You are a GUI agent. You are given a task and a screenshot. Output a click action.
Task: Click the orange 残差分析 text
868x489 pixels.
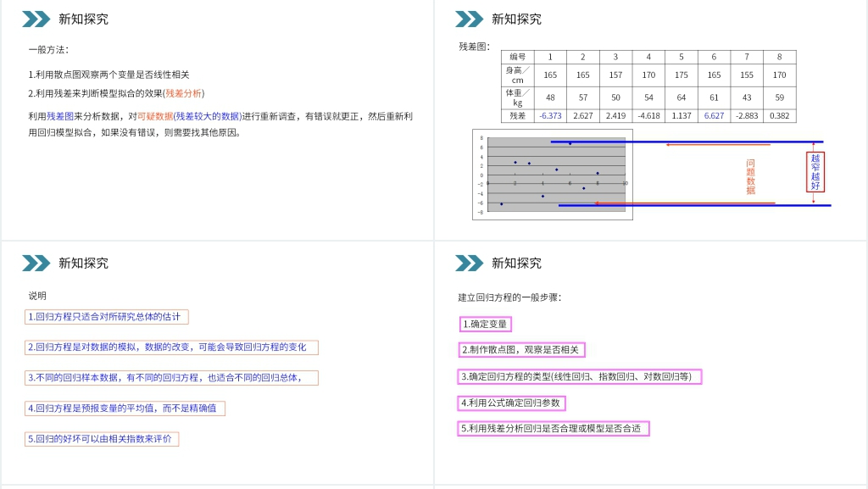pyautogui.click(x=183, y=93)
